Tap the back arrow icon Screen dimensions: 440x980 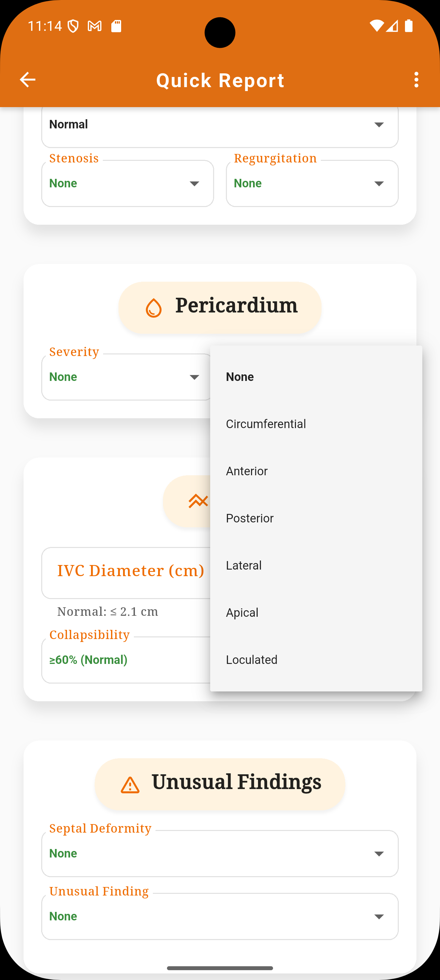pyautogui.click(x=27, y=80)
